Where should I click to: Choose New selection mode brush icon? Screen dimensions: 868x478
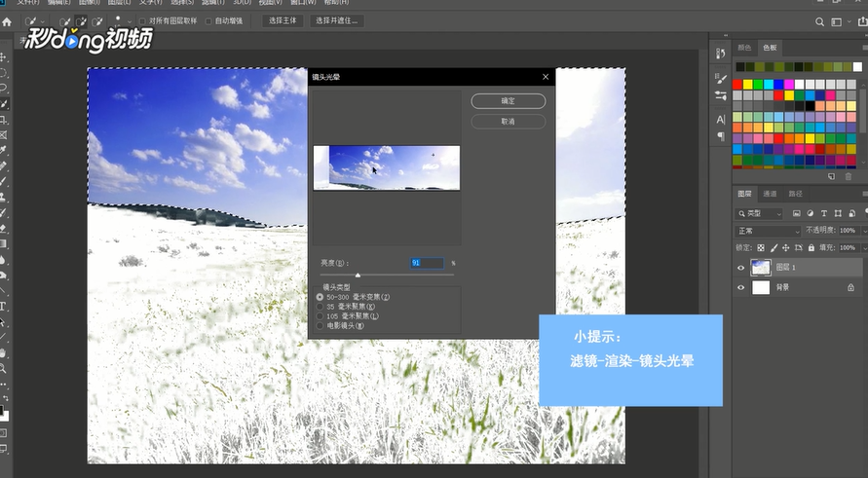pyautogui.click(x=64, y=21)
